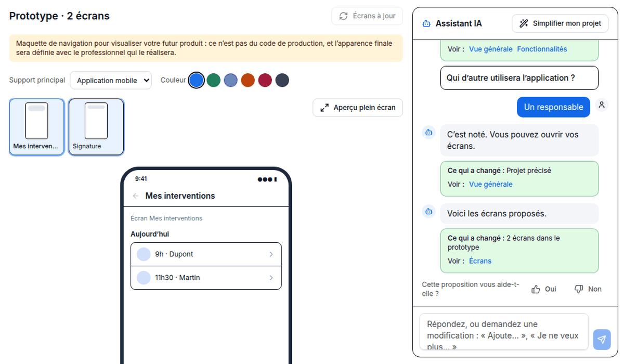
Task: Click the 9:41 status bar time
Action: [141, 179]
